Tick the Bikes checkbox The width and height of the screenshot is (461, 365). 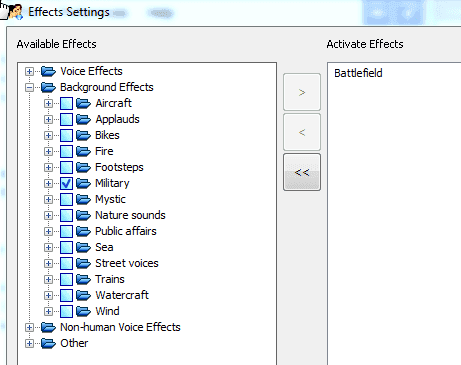66,135
